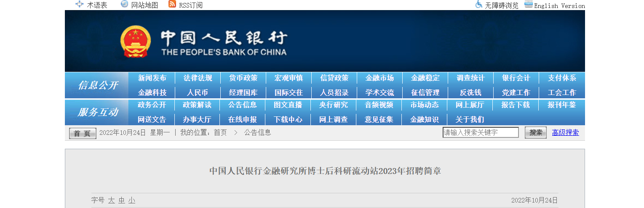Viewport: 644px width, 208px height.
Task: Open the 经理国库 menu
Action: pos(243,92)
